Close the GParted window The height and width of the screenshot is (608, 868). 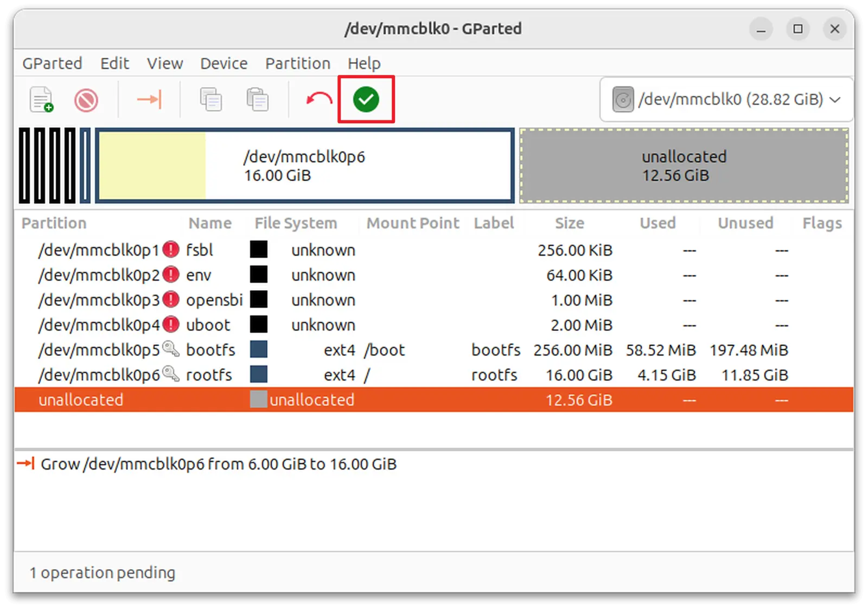click(835, 29)
